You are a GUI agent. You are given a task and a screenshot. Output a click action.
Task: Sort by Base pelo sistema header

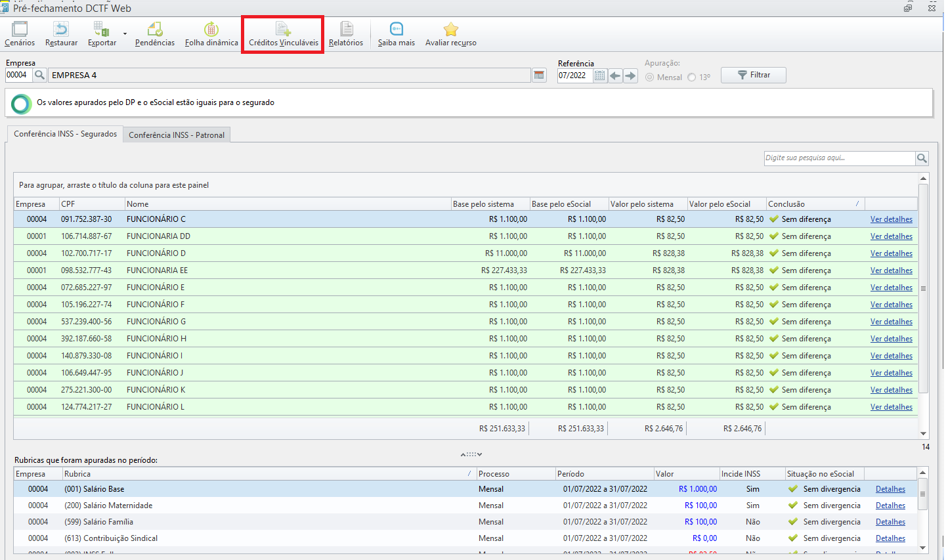490,204
